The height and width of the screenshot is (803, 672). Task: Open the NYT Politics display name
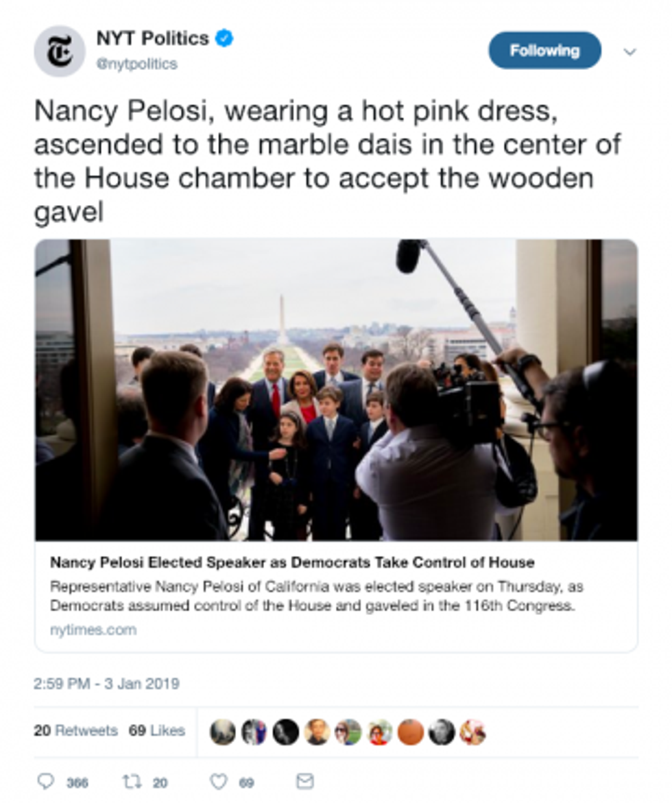coord(152,38)
